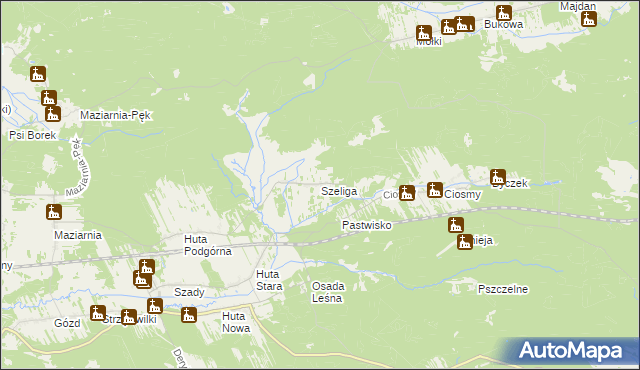Select the Huta Stara label
This screenshot has height=370, width=640.
point(269,280)
